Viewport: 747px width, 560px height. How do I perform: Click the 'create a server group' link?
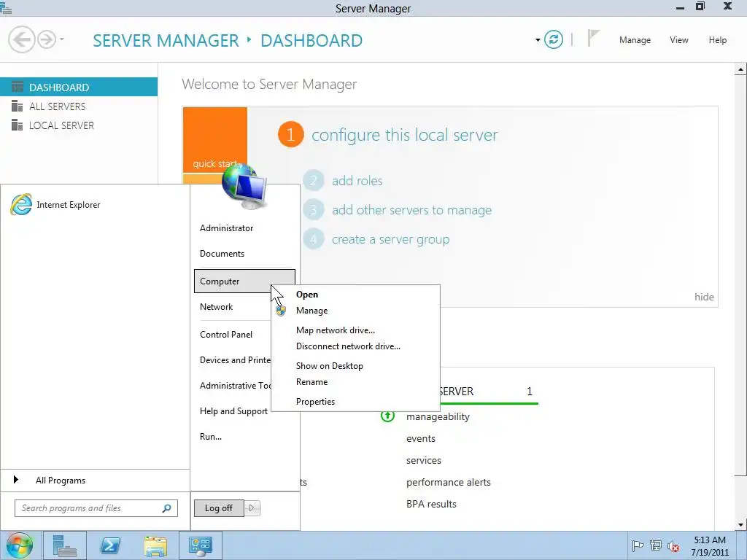point(391,239)
